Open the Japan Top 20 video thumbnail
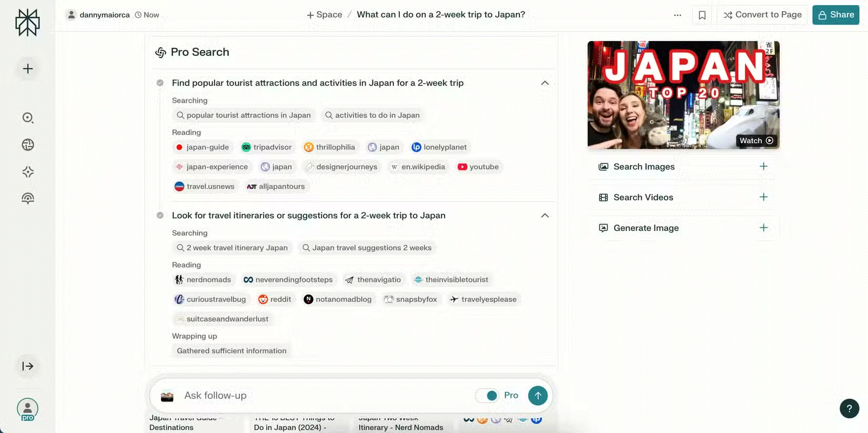 [x=683, y=95]
